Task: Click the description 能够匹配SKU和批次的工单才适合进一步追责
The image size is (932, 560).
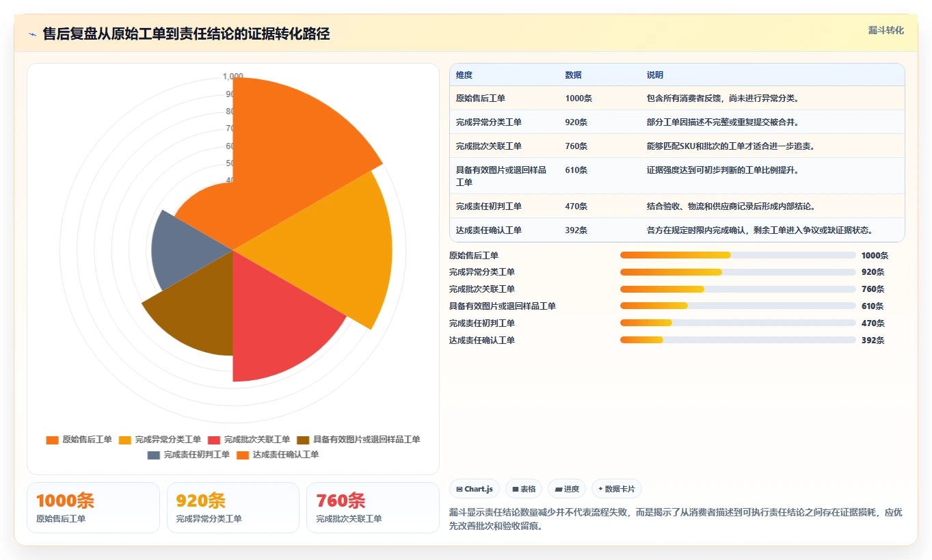Action: click(x=730, y=146)
